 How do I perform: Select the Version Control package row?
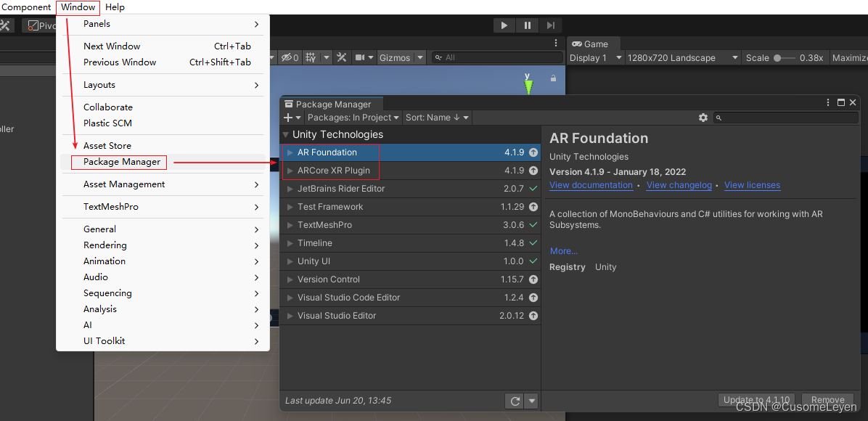click(410, 279)
